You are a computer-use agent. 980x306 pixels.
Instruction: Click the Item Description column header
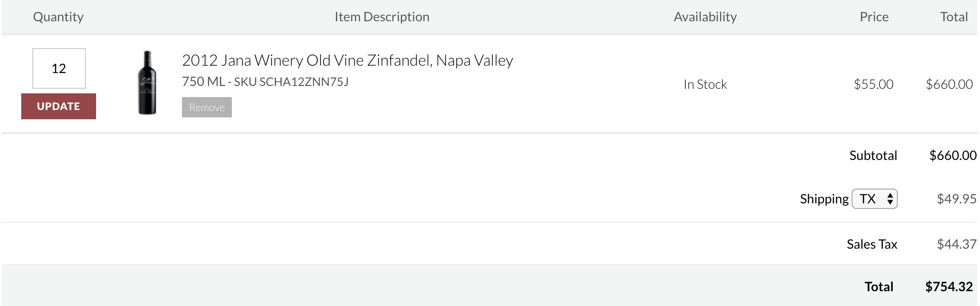[382, 17]
